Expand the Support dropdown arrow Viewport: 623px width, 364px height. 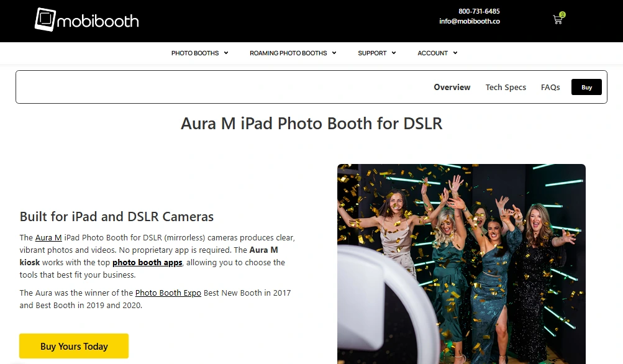click(x=394, y=53)
